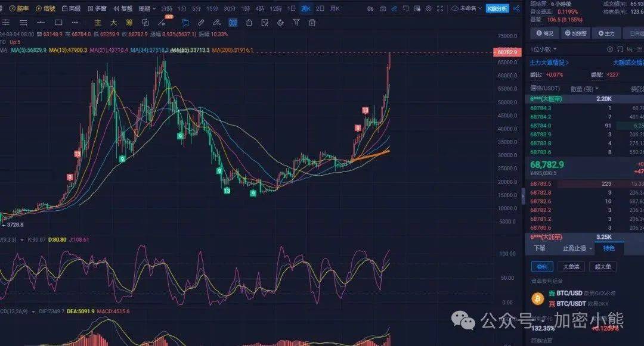Viewport: 644px width, 346px height.
Task: Select the 1分 timeframe
Action: pos(182,8)
